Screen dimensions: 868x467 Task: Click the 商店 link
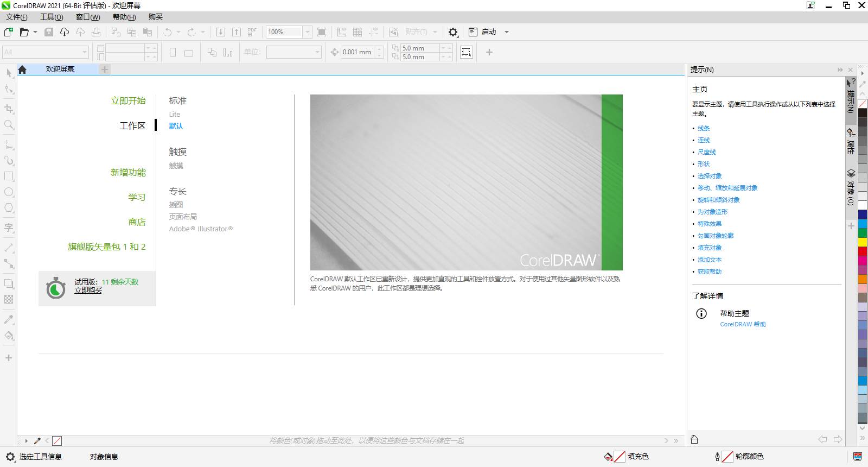tap(137, 222)
